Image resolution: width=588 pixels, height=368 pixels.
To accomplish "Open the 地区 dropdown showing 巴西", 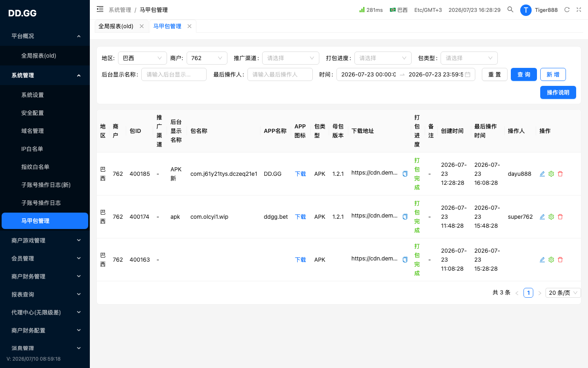I will pyautogui.click(x=143, y=58).
